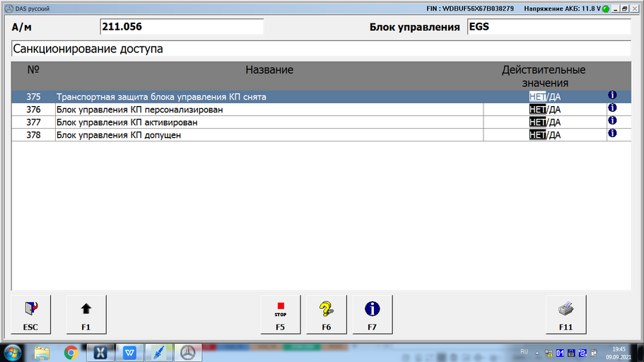Restore down the DAS window

click(x=624, y=8)
